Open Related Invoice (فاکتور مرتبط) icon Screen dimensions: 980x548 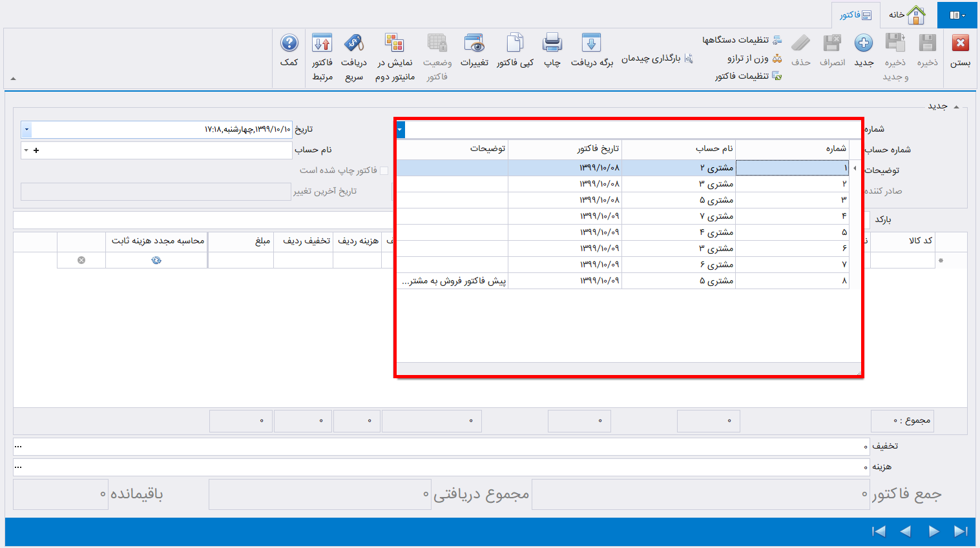(322, 44)
